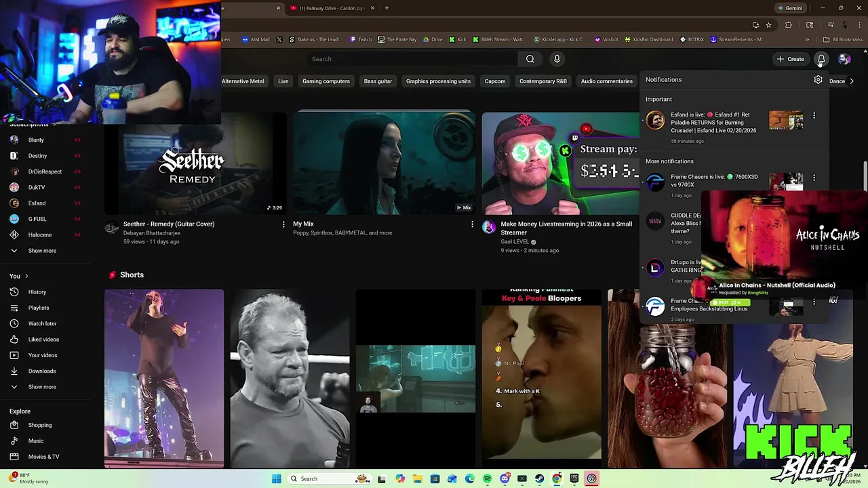The height and width of the screenshot is (488, 868).
Task: Open File Explorer from the taskbar
Action: pyautogui.click(x=417, y=479)
